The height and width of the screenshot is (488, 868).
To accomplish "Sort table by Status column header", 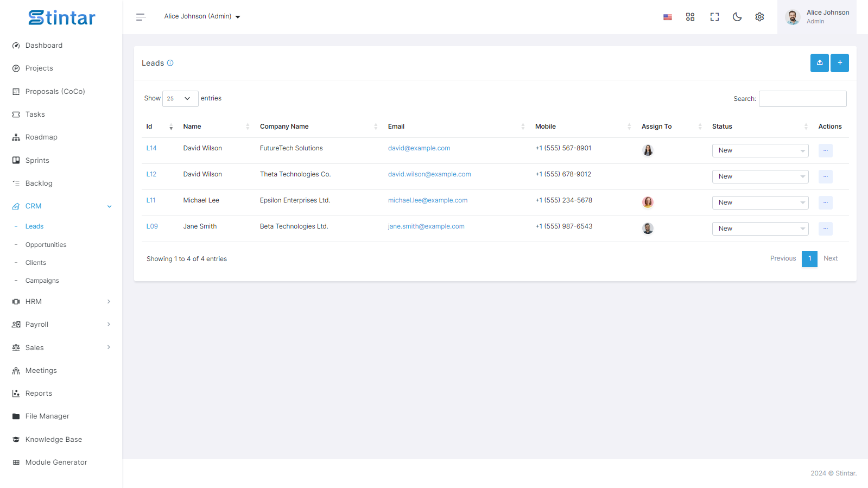I will pos(760,126).
